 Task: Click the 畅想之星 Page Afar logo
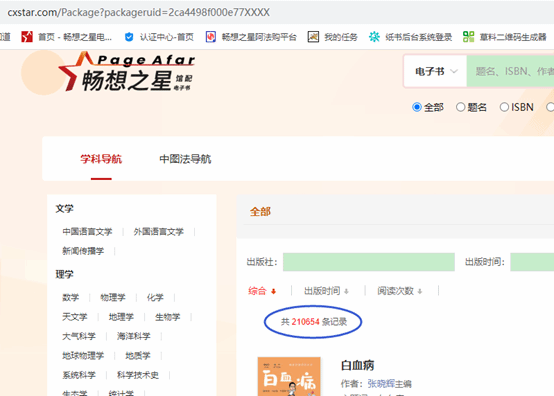pyautogui.click(x=126, y=71)
